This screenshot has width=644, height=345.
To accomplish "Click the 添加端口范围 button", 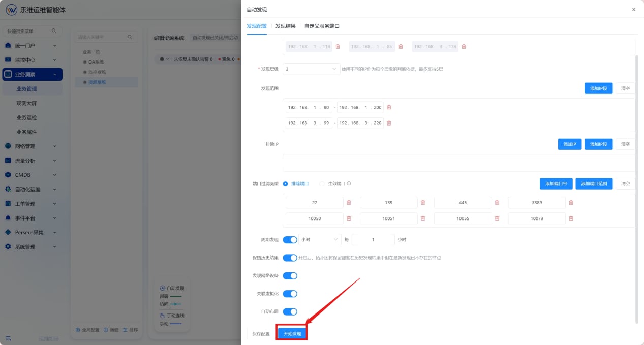I will click(594, 184).
